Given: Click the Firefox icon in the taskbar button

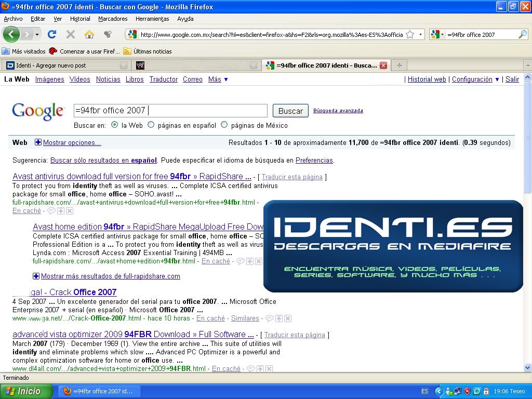Looking at the screenshot, I should point(68,391).
